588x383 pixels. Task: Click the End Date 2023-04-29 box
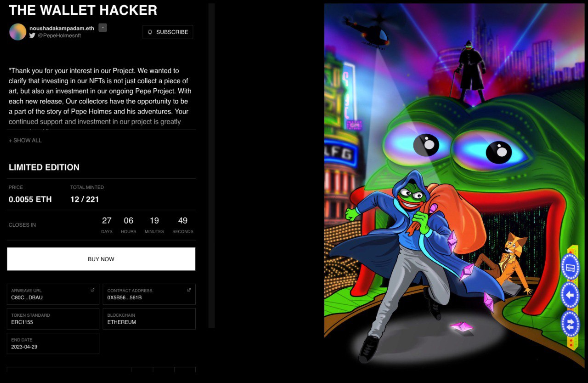click(53, 343)
